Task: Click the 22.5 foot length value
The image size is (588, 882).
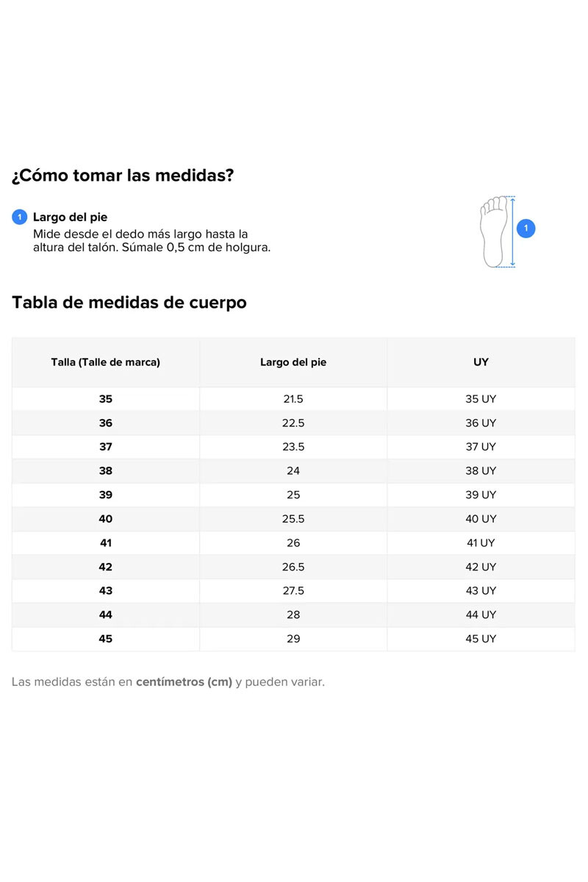Action: point(293,423)
